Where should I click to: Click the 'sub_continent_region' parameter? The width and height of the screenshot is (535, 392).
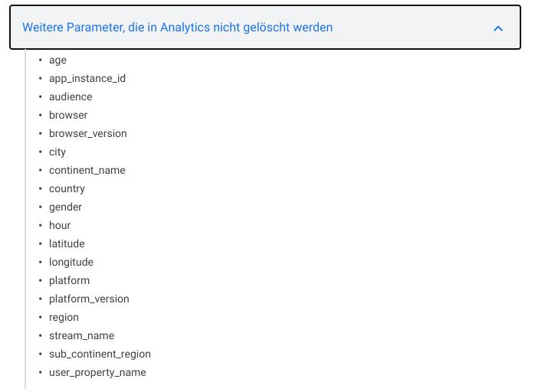pos(100,354)
